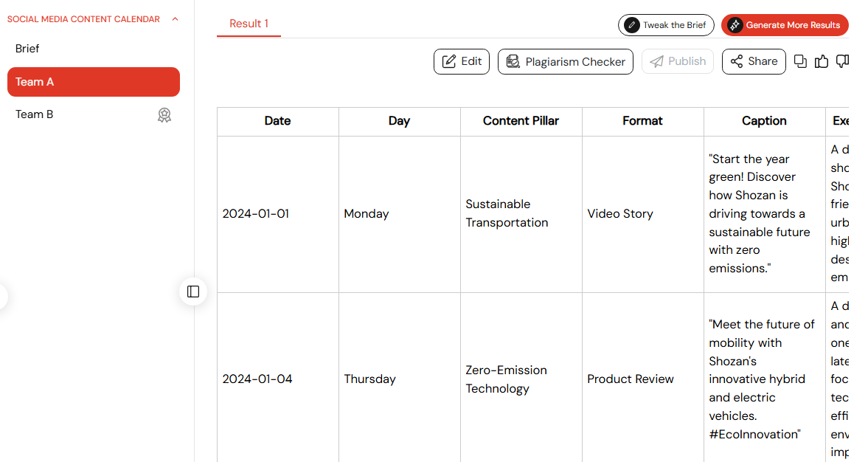Click Tweak the Brief button
The height and width of the screenshot is (462, 868).
coord(666,25)
